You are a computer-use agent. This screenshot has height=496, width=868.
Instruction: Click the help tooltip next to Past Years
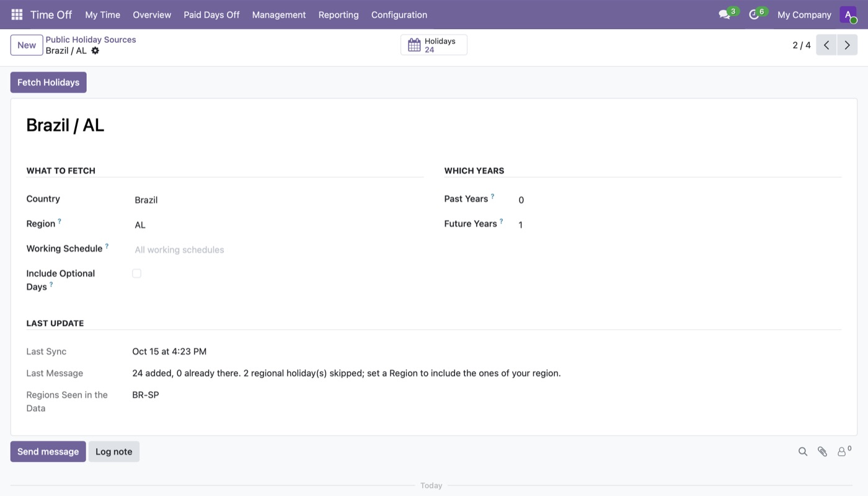pyautogui.click(x=492, y=197)
